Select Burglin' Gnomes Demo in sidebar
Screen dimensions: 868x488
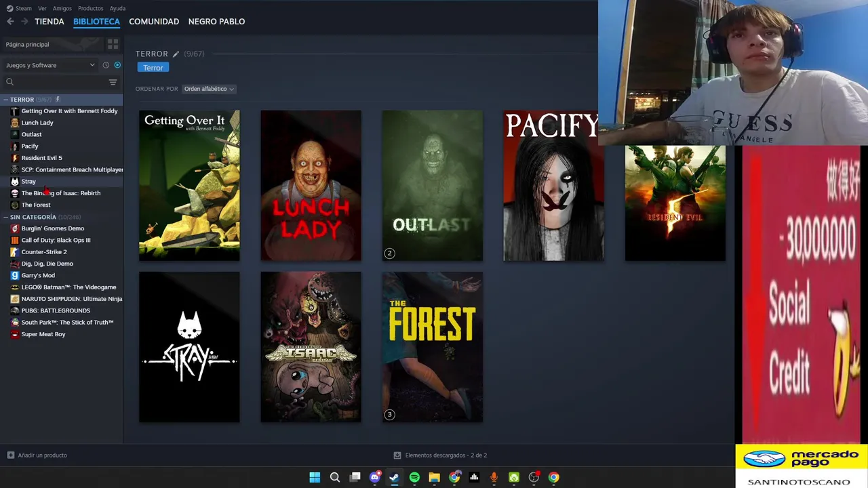tap(62, 228)
